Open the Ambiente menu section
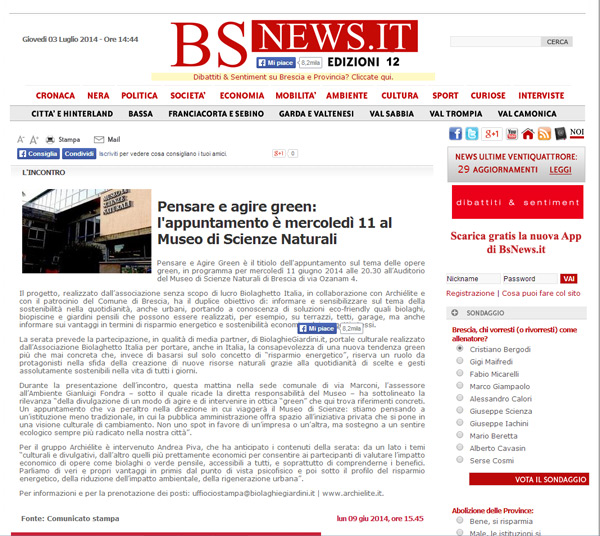 point(347,96)
